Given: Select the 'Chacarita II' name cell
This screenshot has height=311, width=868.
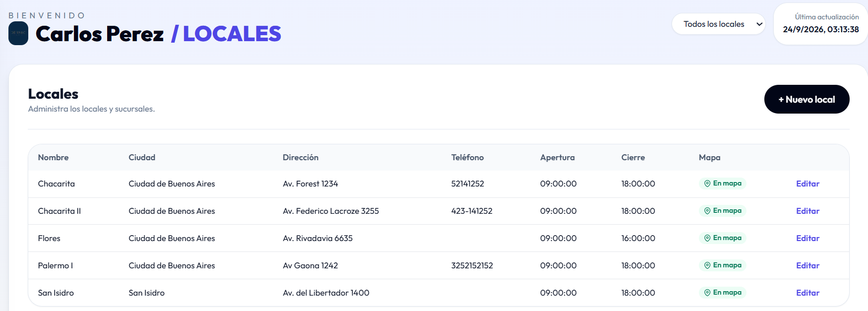Looking at the screenshot, I should (60, 211).
